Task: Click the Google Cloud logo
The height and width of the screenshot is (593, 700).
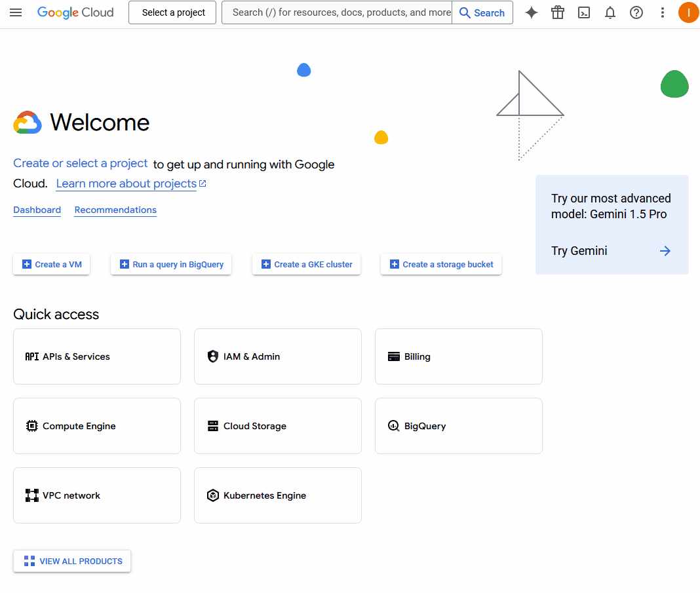Action: point(75,12)
